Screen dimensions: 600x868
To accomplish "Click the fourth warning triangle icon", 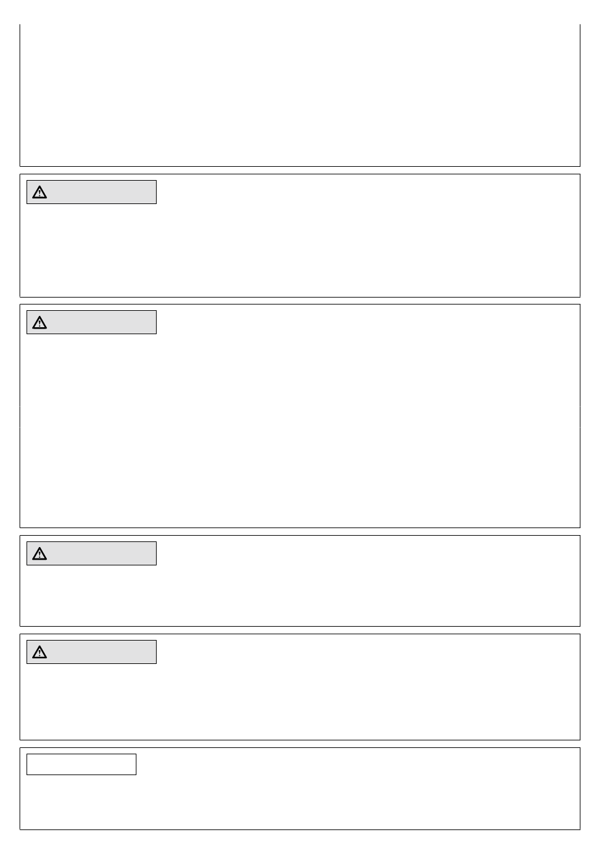I will pyautogui.click(x=40, y=653).
